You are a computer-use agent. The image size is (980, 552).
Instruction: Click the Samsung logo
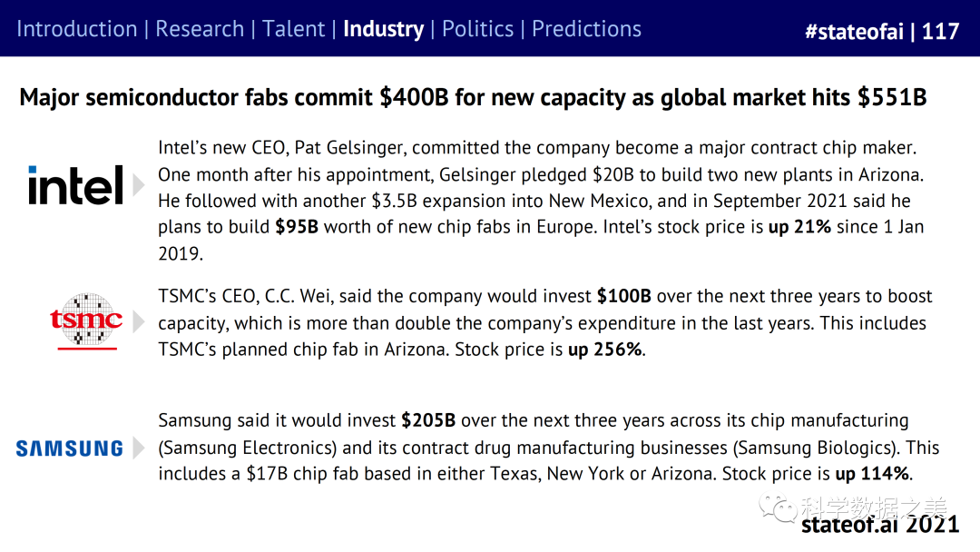pos(70,448)
